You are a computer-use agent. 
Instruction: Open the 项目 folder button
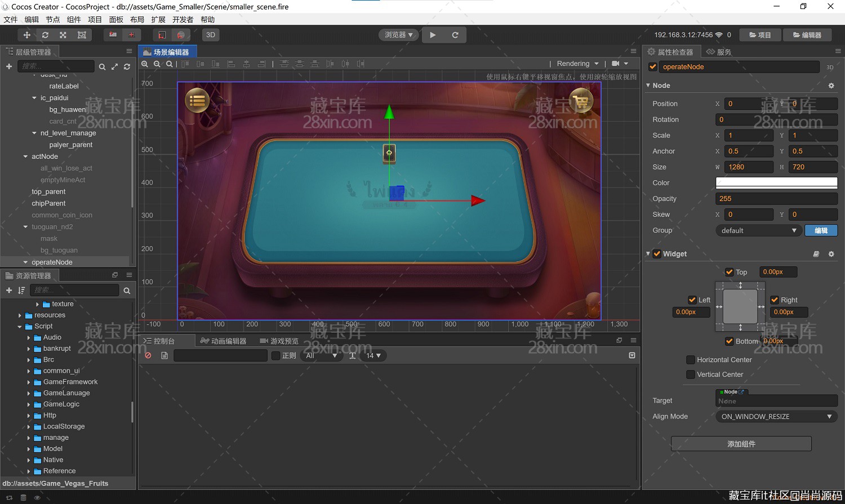[x=760, y=35]
